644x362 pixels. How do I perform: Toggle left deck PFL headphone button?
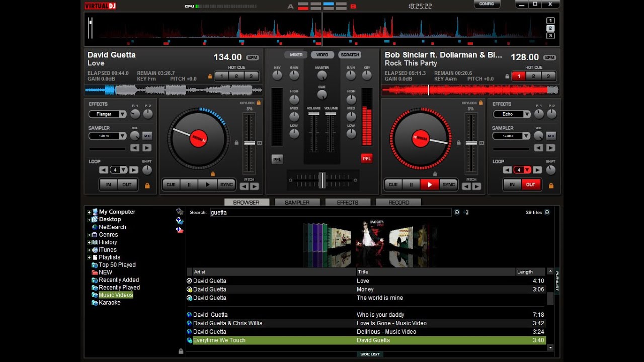point(277,159)
